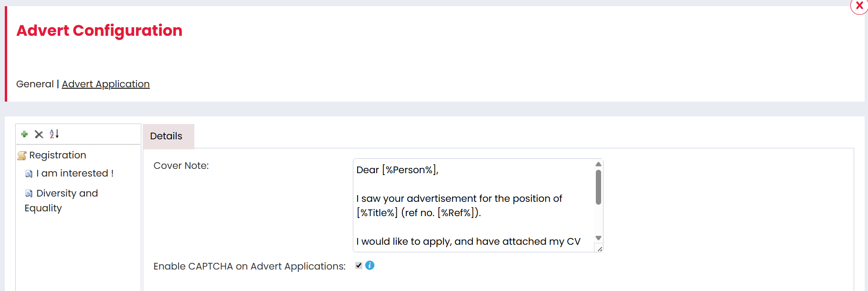Select the I am interested ! item

click(75, 173)
